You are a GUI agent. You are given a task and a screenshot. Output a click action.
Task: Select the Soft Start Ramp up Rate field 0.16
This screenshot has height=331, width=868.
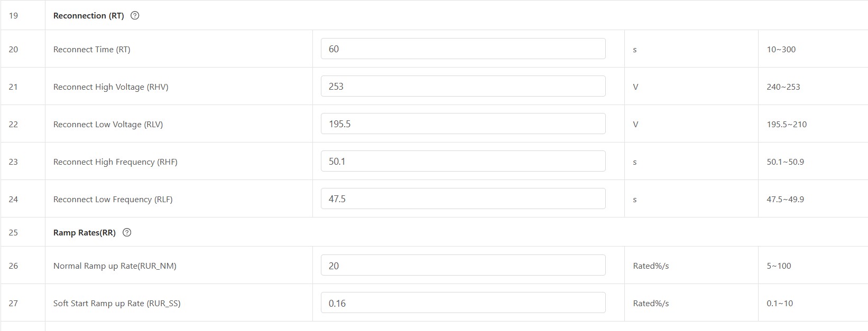pos(463,303)
